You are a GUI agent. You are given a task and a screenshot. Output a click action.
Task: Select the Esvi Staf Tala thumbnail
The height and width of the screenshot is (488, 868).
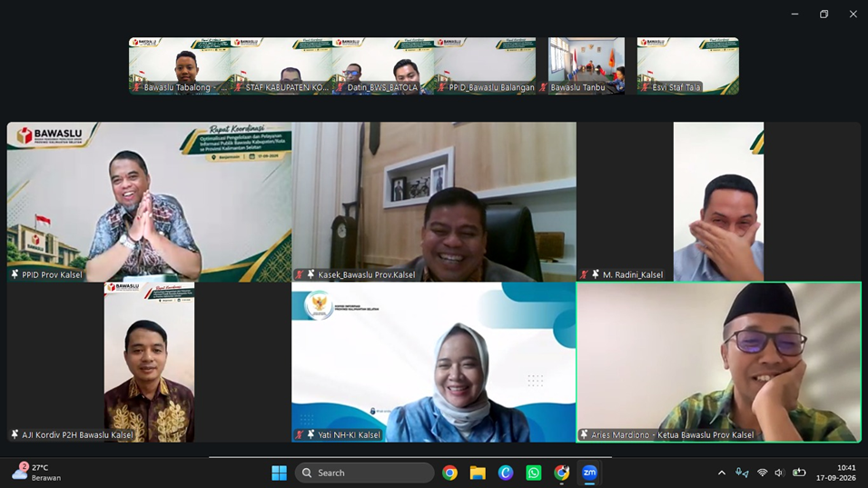[687, 66]
